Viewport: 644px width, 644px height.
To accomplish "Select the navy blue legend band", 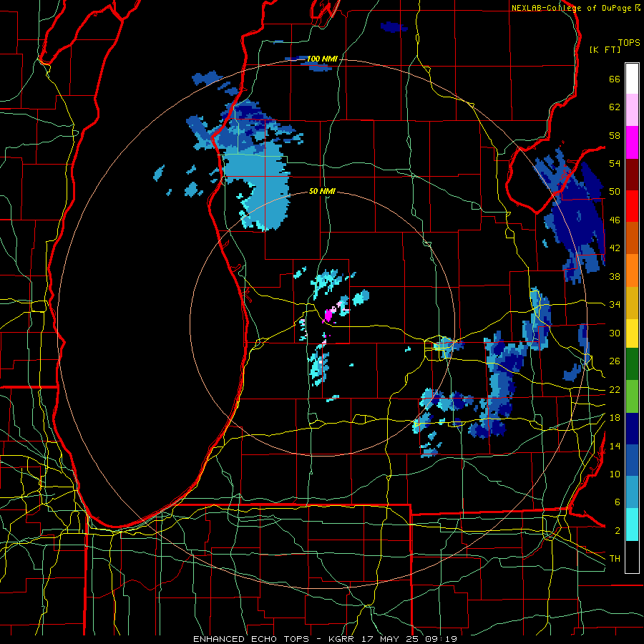I will click(x=632, y=429).
